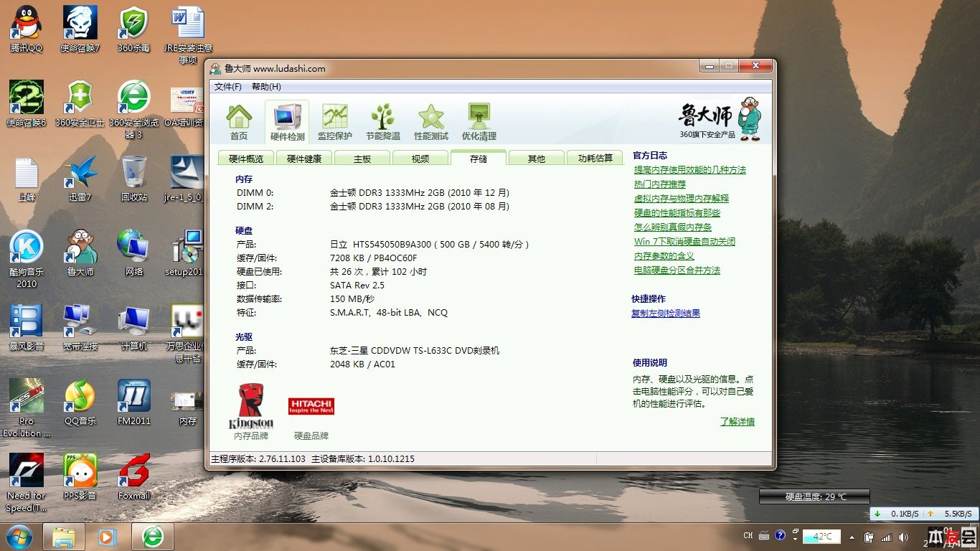Click the CH input language indicator
The height and width of the screenshot is (551, 980).
pyautogui.click(x=748, y=536)
